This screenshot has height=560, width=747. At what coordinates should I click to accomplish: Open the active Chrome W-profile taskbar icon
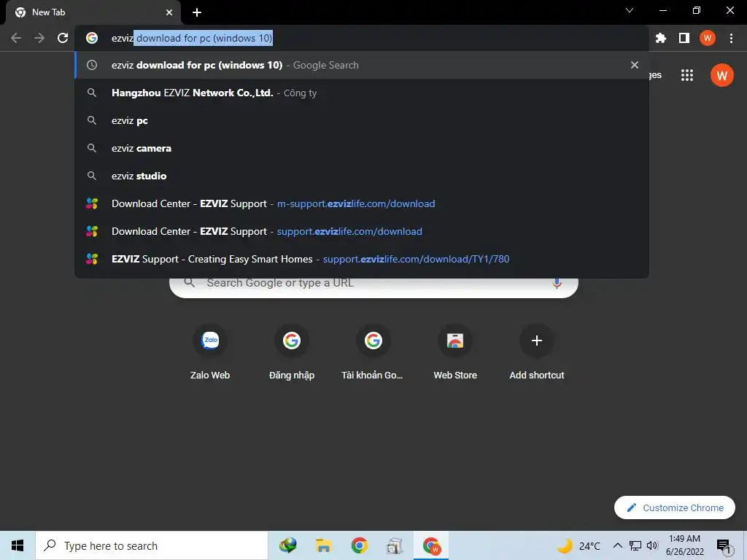click(431, 545)
